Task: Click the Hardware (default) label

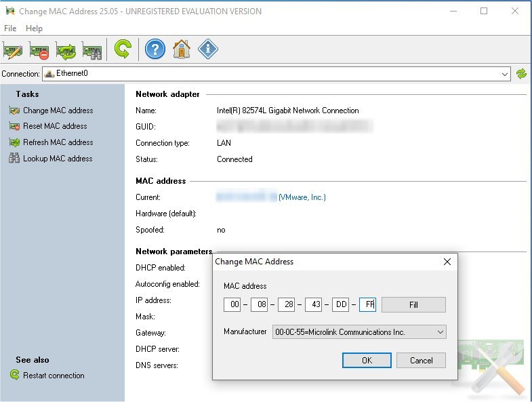Action: point(166,214)
